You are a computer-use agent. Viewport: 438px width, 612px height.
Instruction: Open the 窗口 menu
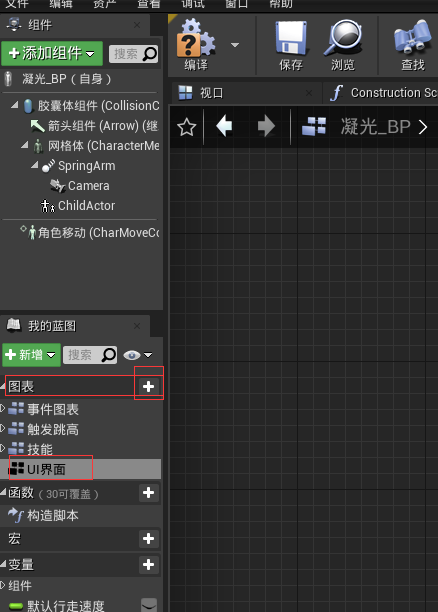pos(237,4)
